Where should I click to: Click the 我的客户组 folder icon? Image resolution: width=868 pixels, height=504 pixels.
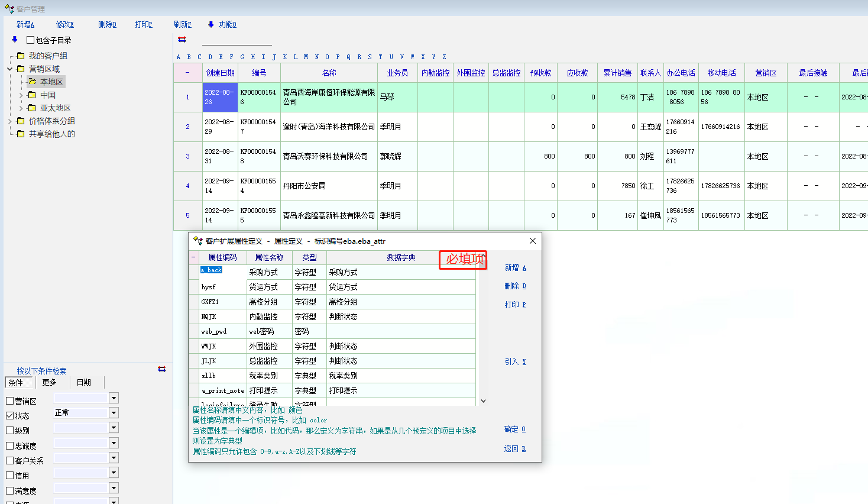pos(21,56)
